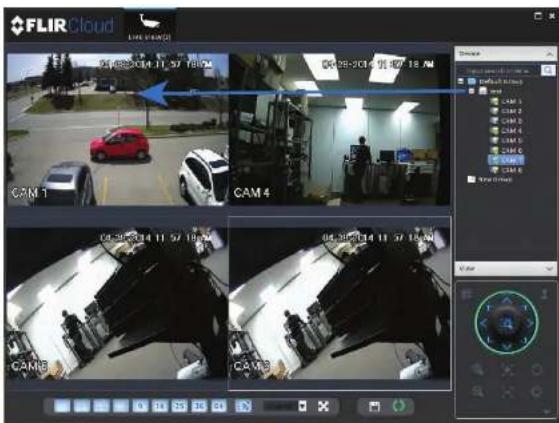Image resolution: width=559 pixels, height=423 pixels.
Task: Click the upper iris icon in PTZ controls
Action: click(x=537, y=370)
